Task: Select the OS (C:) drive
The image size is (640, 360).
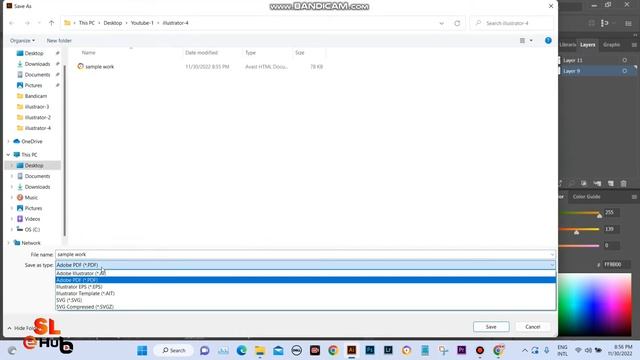Action: click(x=32, y=229)
